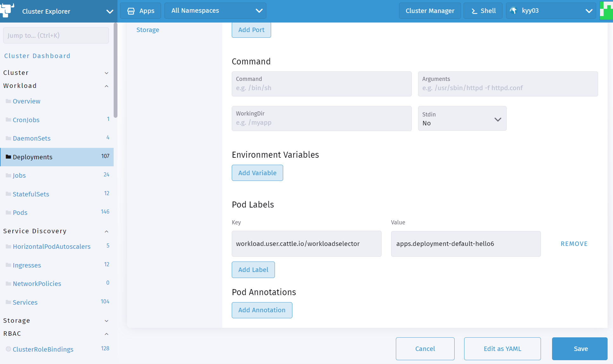Screen dimensions: 613x364
Task: Open StatefulSets in the sidebar
Action: (x=31, y=194)
